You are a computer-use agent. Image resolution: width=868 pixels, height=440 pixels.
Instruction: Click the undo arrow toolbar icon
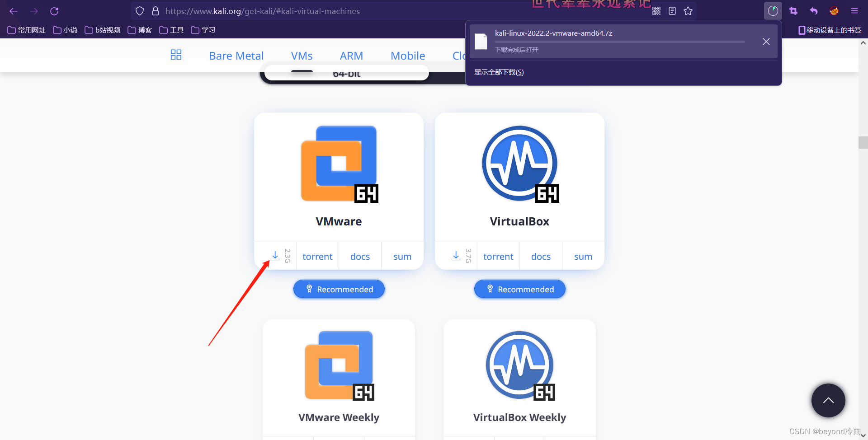814,11
